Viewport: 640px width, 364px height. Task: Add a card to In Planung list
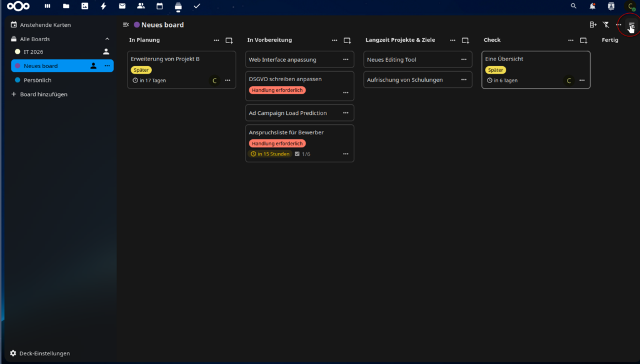click(x=229, y=40)
